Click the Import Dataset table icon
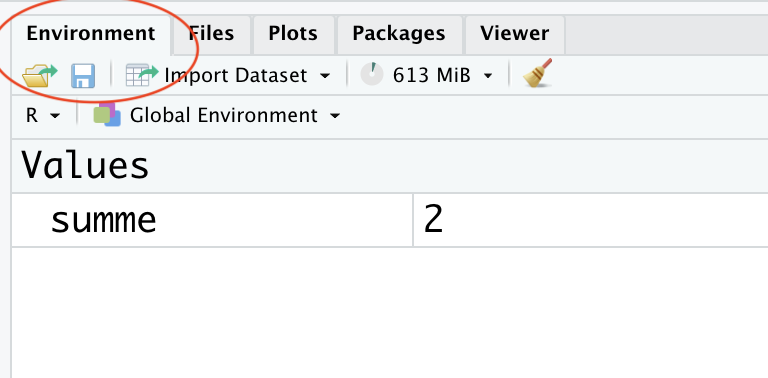The width and height of the screenshot is (768, 378). tap(142, 75)
